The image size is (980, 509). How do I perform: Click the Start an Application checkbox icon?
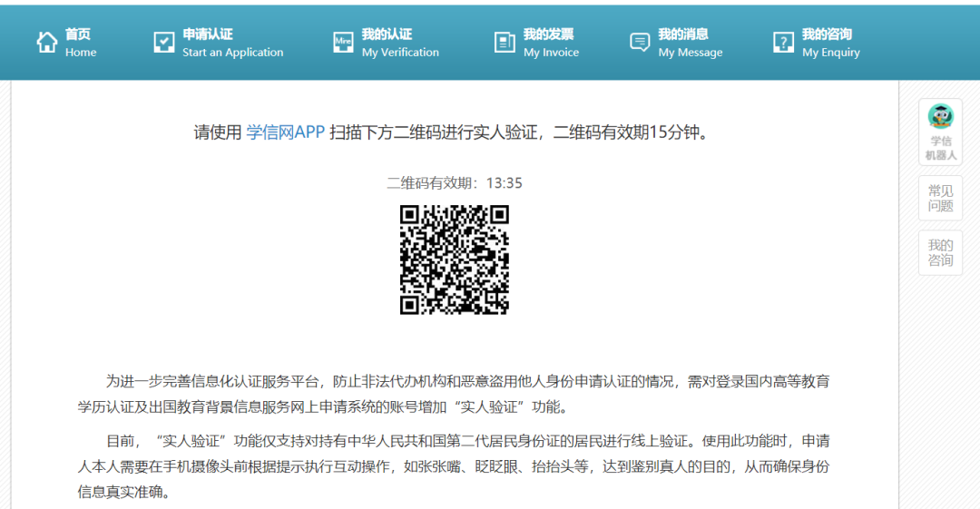click(163, 43)
